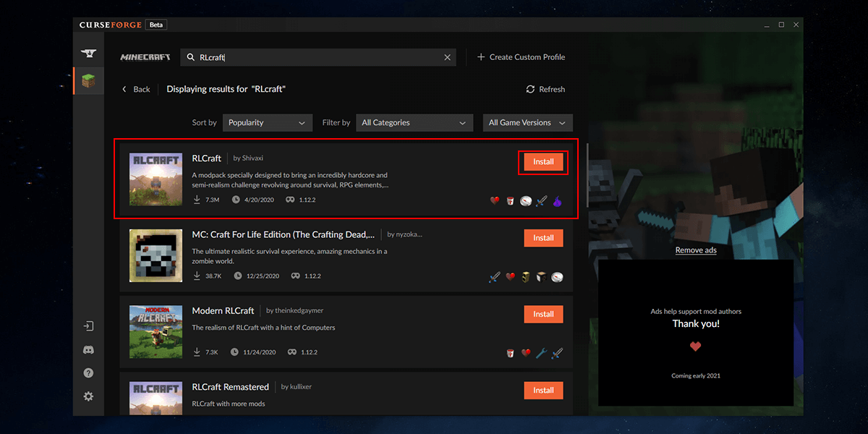This screenshot has height=434, width=868.
Task: Click the wrench icon on Modern RLCraft
Action: [x=542, y=353]
